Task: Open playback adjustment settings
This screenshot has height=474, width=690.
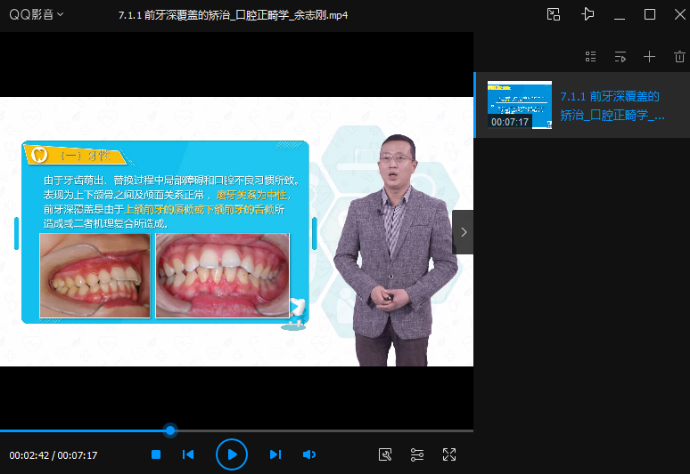Action: pyautogui.click(x=418, y=455)
